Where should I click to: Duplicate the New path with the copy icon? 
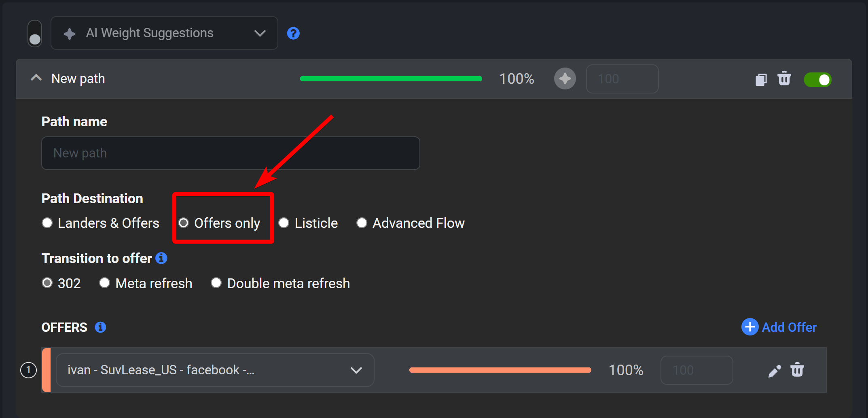761,79
